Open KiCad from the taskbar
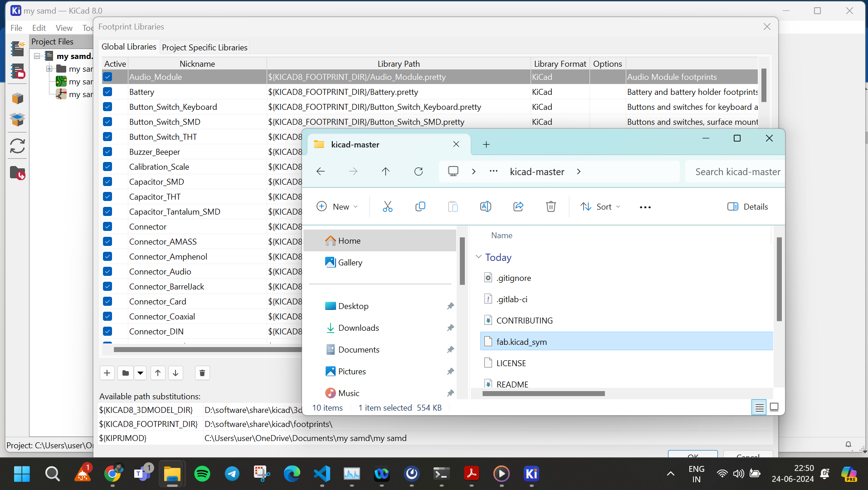Screen dimensions: 868x490 tap(532, 474)
